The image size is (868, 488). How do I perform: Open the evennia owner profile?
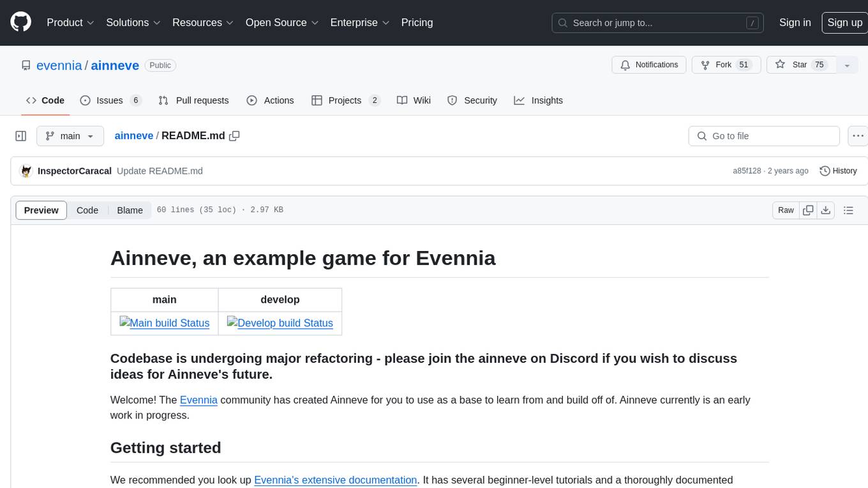point(59,65)
